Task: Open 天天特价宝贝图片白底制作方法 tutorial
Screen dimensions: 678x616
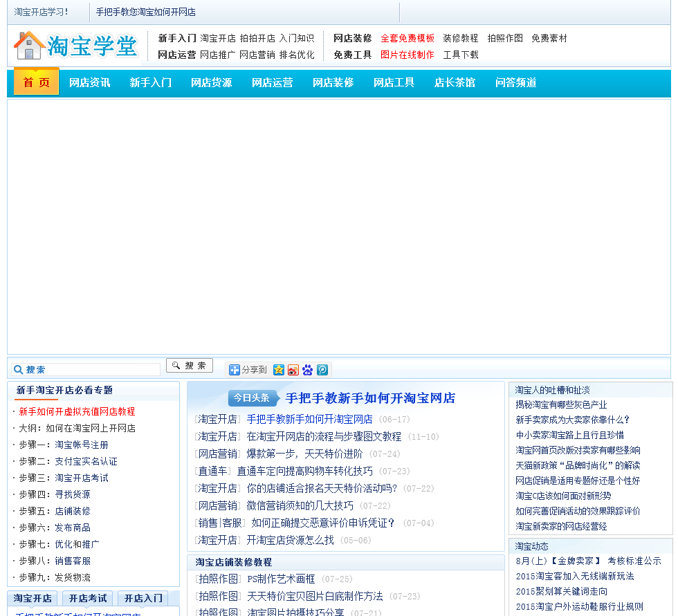Action: (315, 597)
